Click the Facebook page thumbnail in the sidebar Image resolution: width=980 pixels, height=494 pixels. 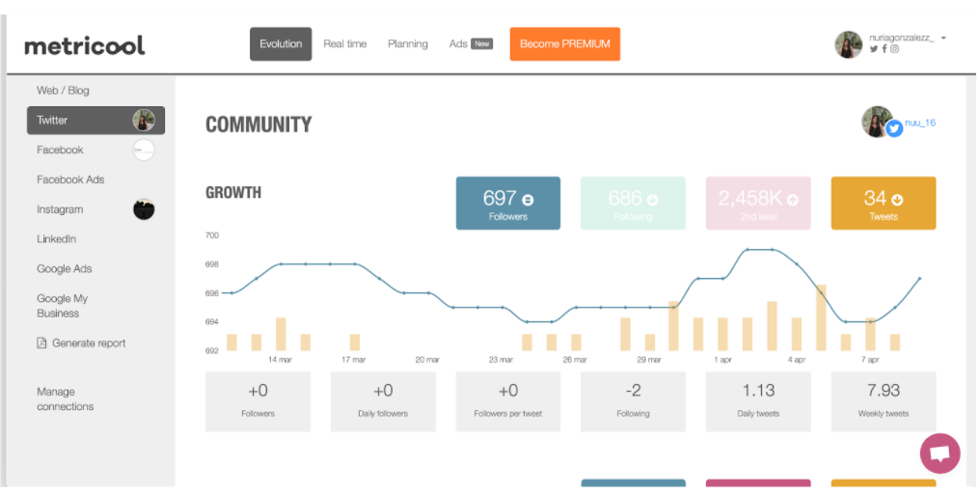[x=144, y=151]
